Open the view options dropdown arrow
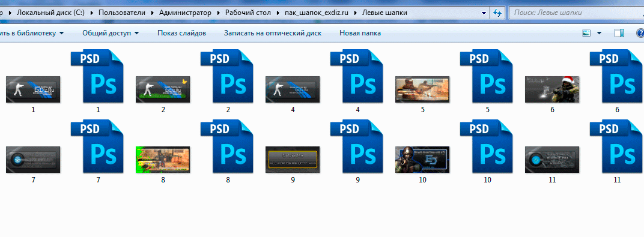The width and height of the screenshot is (644, 237). [x=599, y=33]
